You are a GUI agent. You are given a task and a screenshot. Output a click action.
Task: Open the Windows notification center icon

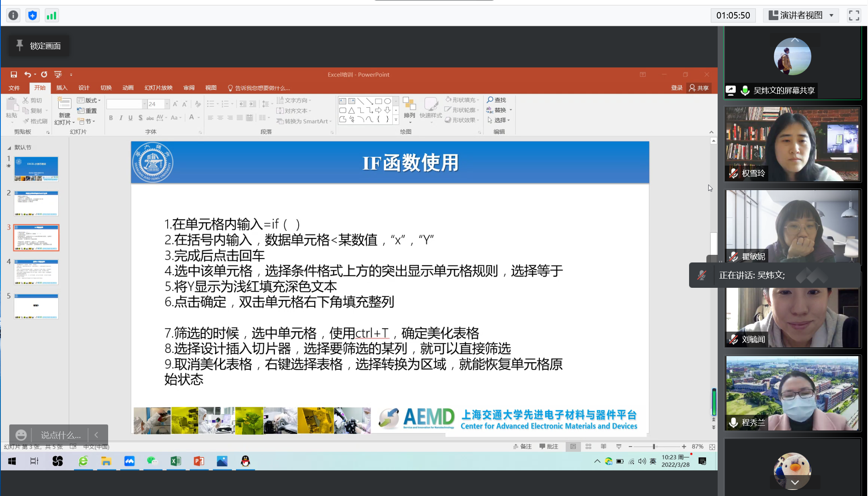(702, 461)
